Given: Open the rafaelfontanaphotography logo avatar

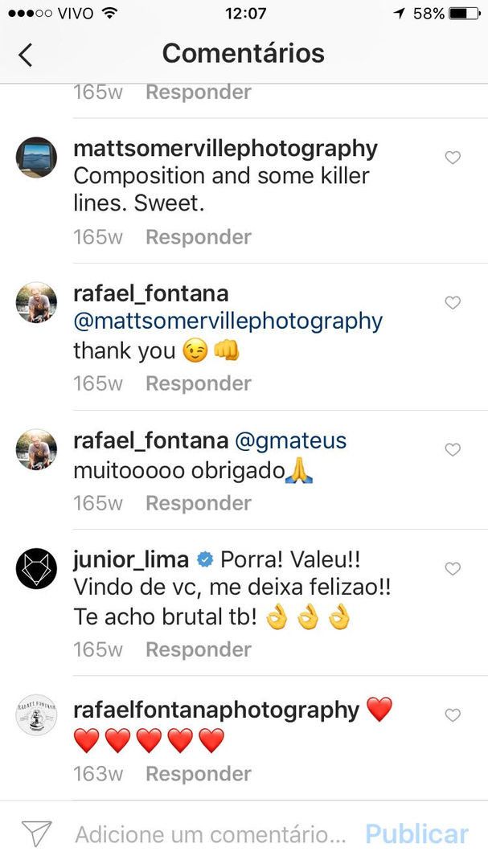Looking at the screenshot, I should (36, 715).
